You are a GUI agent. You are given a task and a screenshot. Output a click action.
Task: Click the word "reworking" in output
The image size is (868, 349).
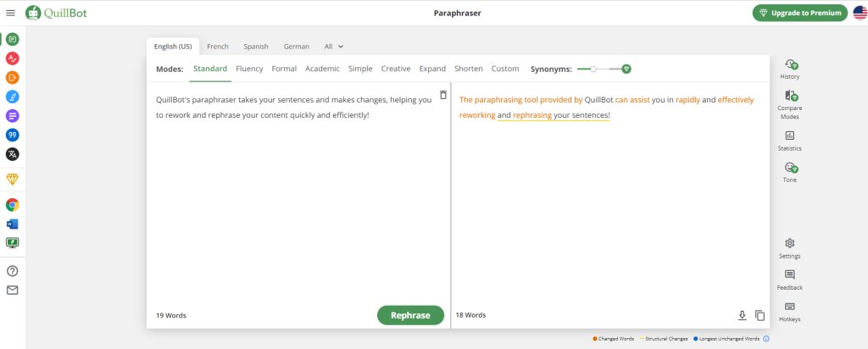pos(477,115)
